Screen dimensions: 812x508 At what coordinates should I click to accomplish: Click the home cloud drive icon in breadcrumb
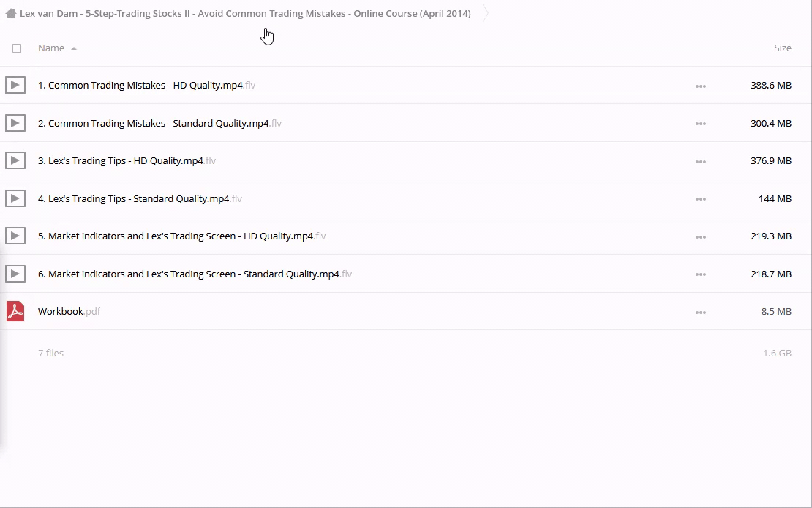(x=10, y=13)
